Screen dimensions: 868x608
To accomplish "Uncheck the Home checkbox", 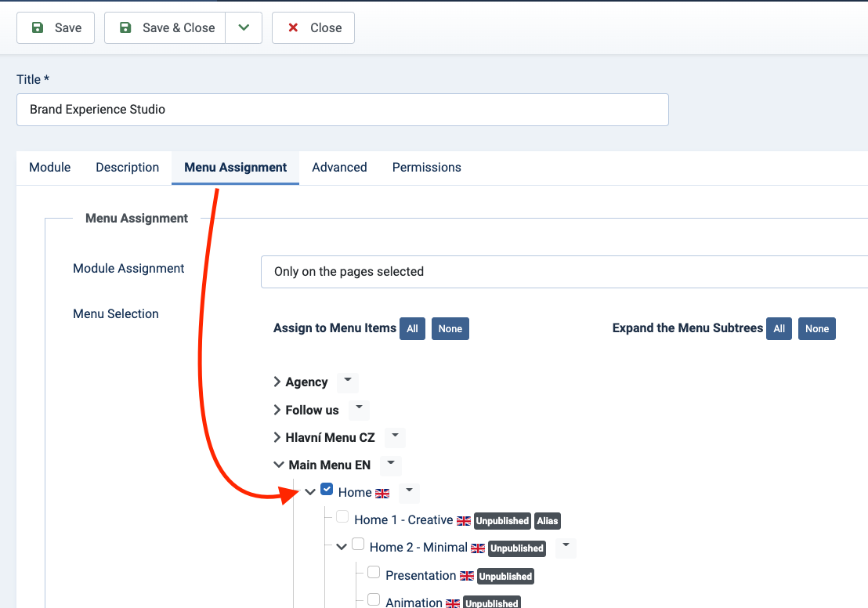I will tap(327, 490).
